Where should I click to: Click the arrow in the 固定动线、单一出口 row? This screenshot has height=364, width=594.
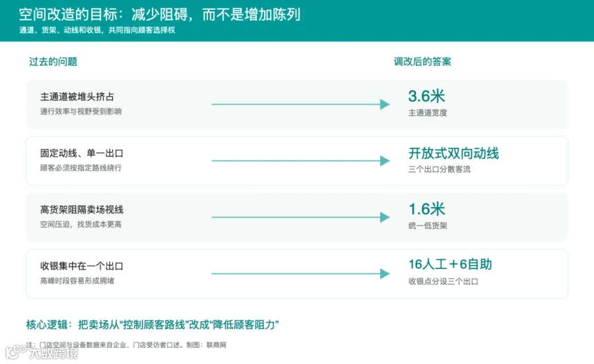pos(300,161)
